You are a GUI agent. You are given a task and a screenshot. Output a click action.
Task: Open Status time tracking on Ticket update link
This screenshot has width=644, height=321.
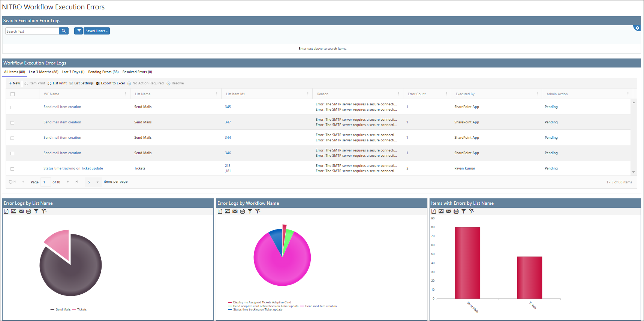tap(73, 168)
